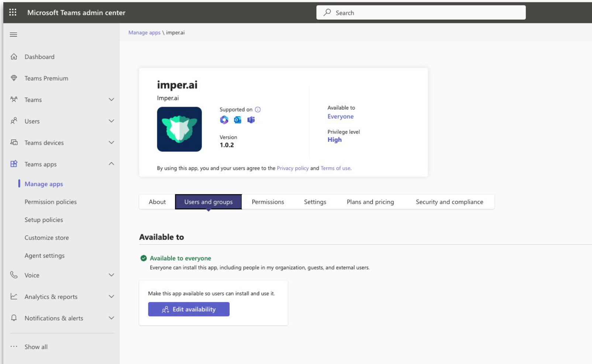Viewport: 592px width, 364px height.
Task: Click the Teams devices icon
Action: click(14, 142)
